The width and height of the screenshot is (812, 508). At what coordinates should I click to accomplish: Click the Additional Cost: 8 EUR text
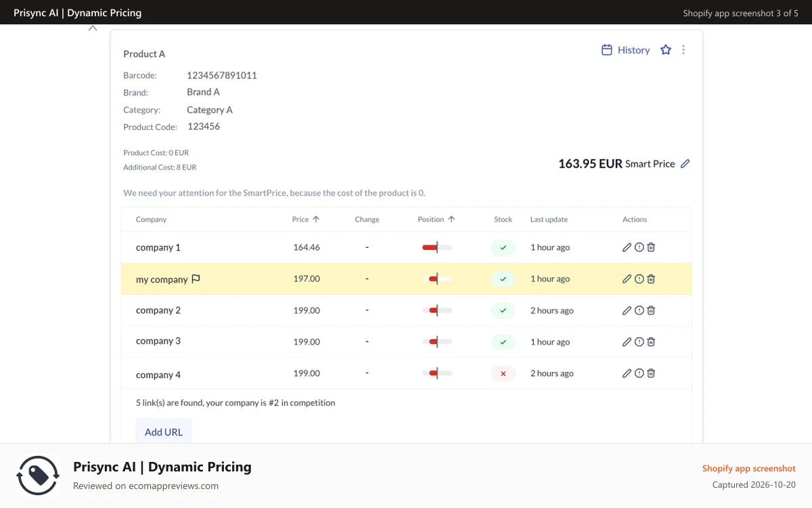pos(160,167)
